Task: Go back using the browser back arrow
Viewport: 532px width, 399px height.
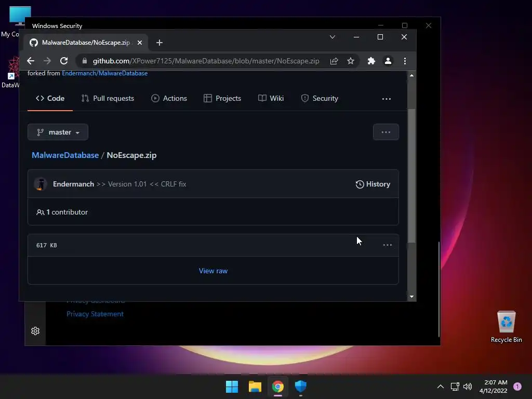Action: [x=31, y=61]
